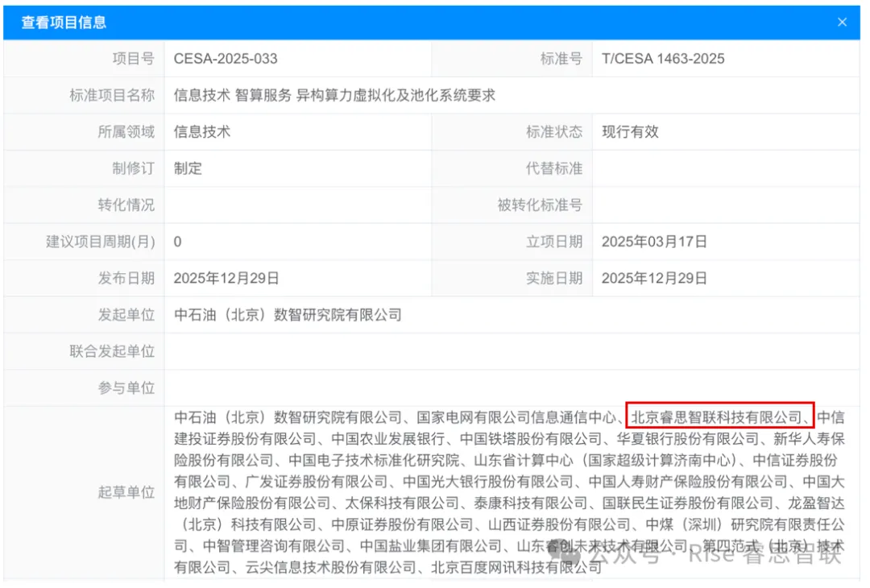The image size is (870, 588).
Task: Click the 标准号 label
Action: (561, 59)
